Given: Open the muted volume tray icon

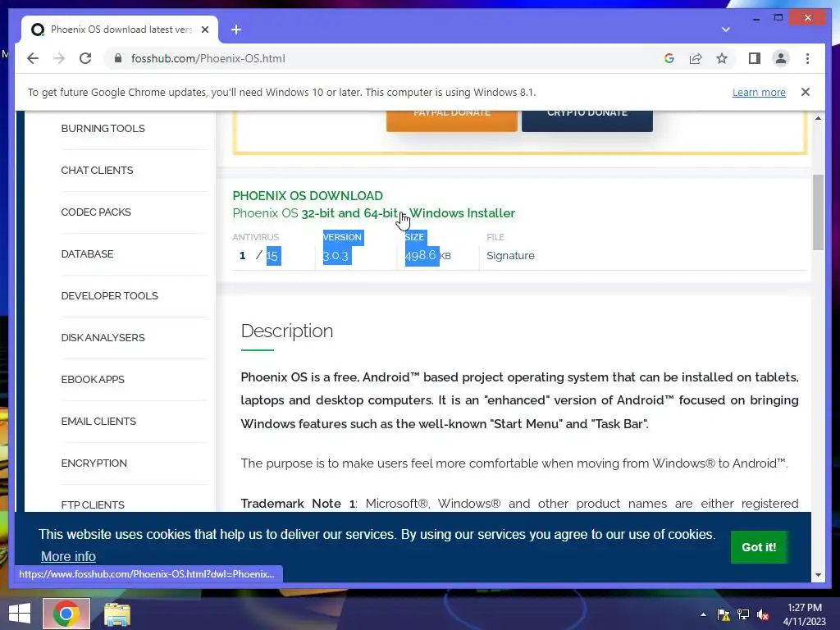Looking at the screenshot, I should point(764,614).
